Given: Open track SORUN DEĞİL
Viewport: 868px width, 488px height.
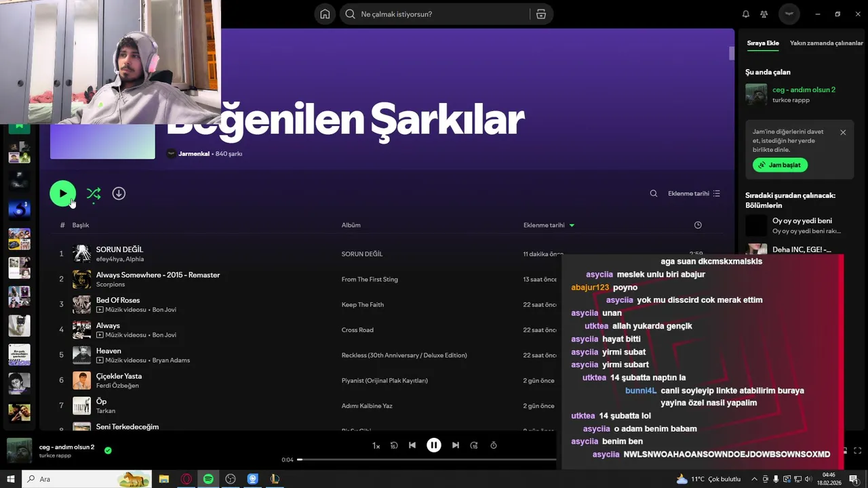Looking at the screenshot, I should (x=119, y=249).
